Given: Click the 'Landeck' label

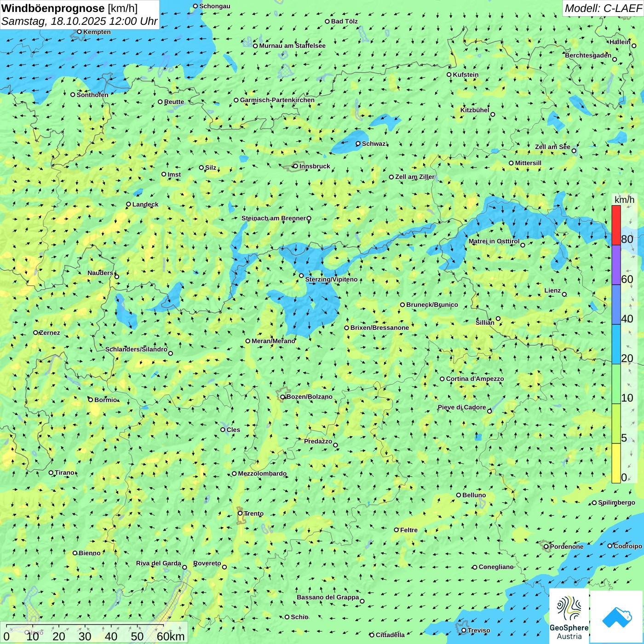Looking at the screenshot, I should coord(145,204).
